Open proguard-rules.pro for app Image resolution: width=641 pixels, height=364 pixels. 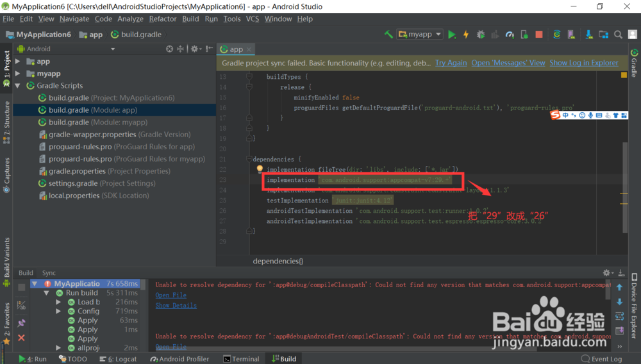tap(117, 147)
